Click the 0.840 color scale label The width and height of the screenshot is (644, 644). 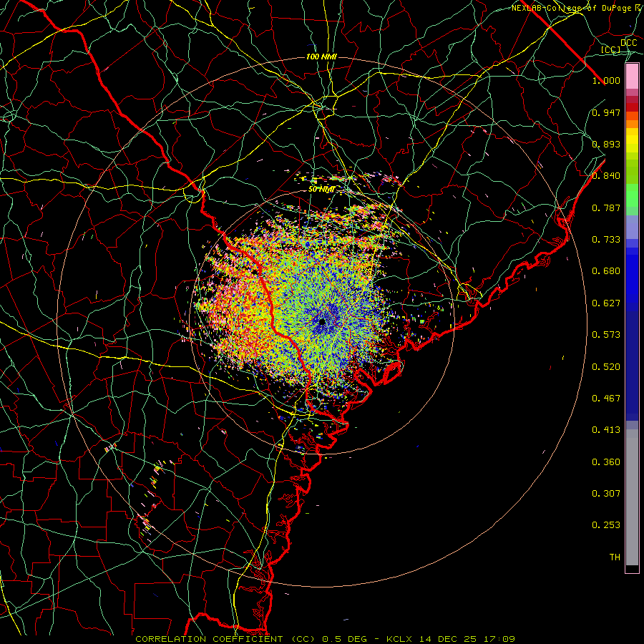coord(606,176)
